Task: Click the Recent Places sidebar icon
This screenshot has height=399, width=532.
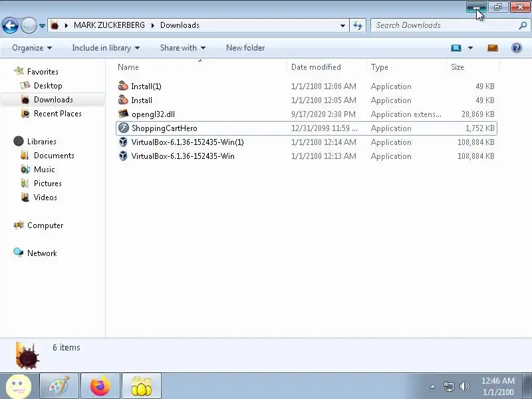Action: [25, 113]
